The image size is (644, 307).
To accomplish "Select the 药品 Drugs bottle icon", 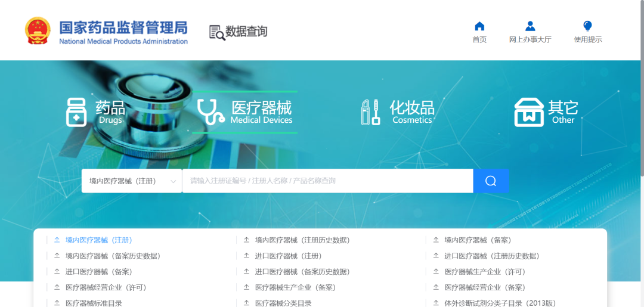I will click(76, 112).
